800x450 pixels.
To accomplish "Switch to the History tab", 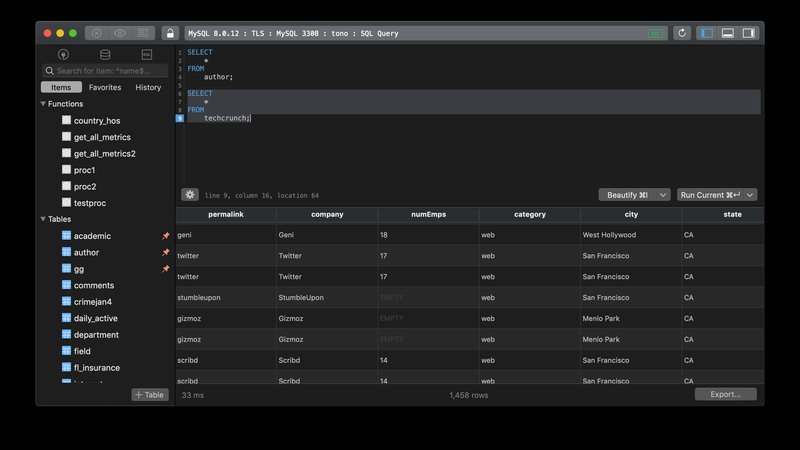I will pyautogui.click(x=148, y=87).
